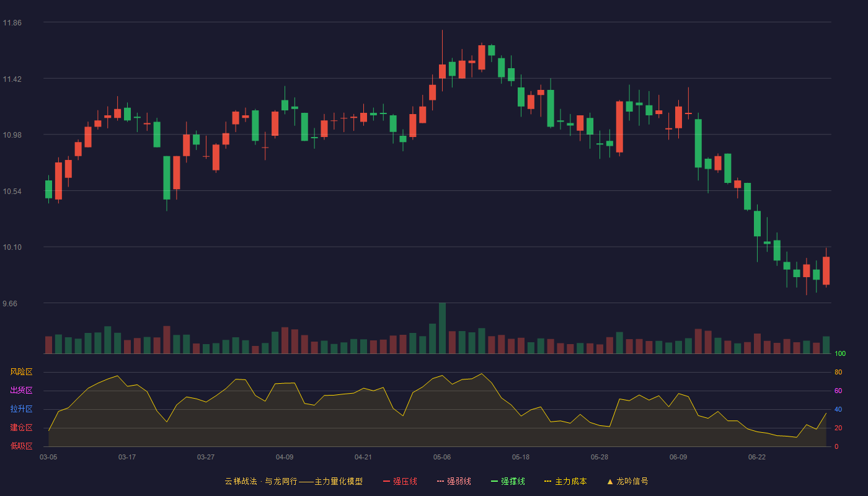Click the green 100 indicator axis value
This screenshot has height=496, width=868.
(840, 354)
